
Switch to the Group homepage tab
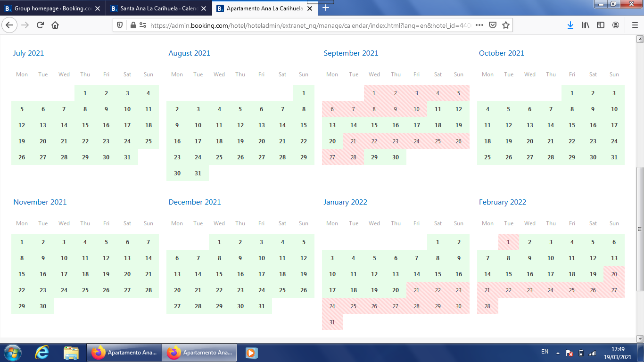coord(52,8)
